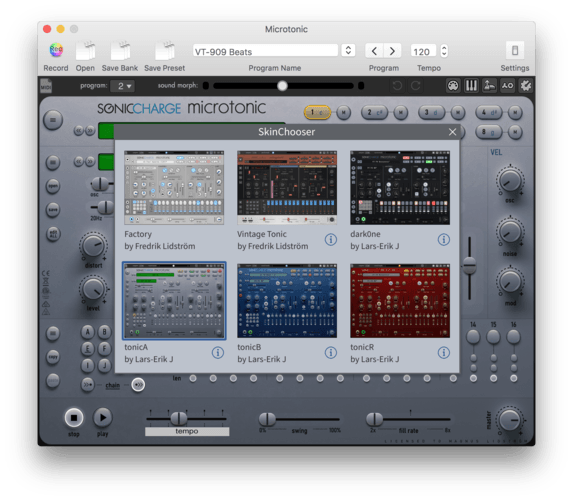Open a file with the Open toolbar icon
The image size is (573, 500).
point(85,50)
